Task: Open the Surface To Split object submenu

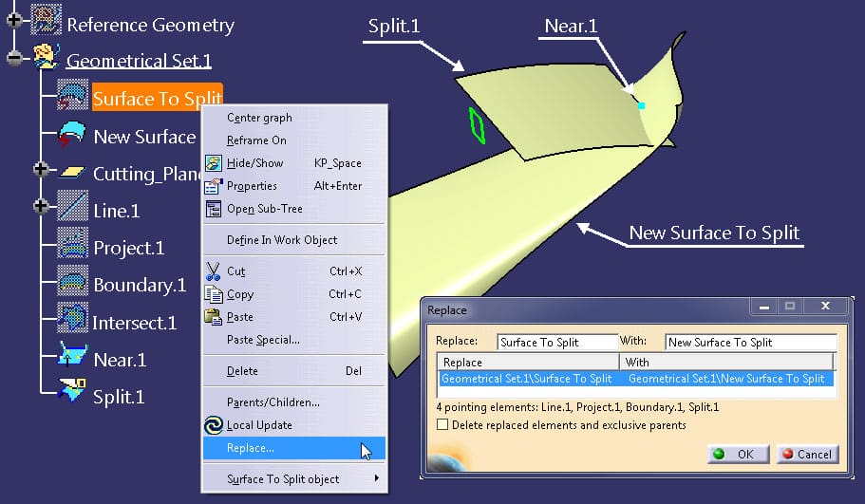Action: (294, 478)
